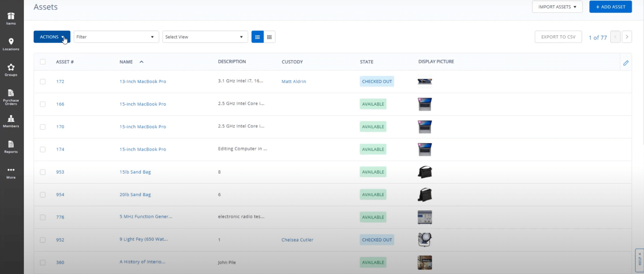Go to the previous page arrow

pyautogui.click(x=615, y=37)
